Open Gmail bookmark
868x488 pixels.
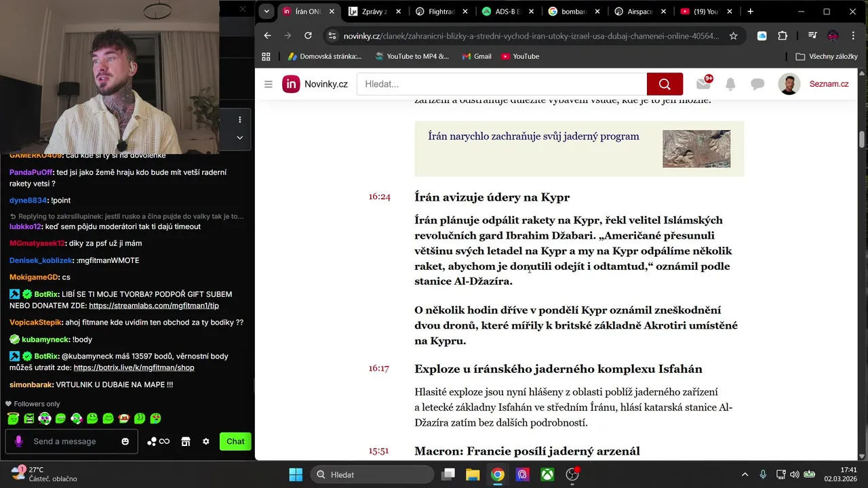(x=476, y=56)
